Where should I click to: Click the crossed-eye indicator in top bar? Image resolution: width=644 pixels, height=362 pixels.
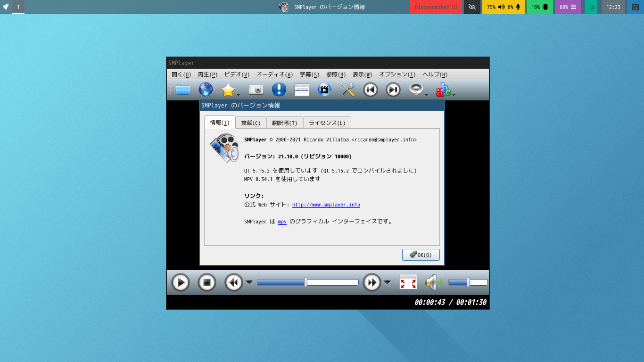pyautogui.click(x=472, y=7)
